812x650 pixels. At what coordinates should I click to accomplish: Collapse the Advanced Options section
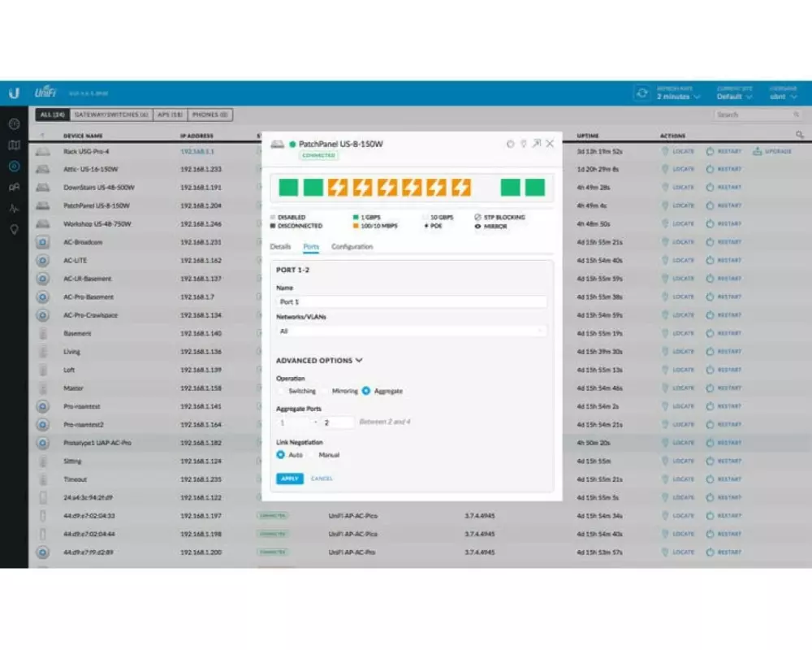(x=319, y=360)
